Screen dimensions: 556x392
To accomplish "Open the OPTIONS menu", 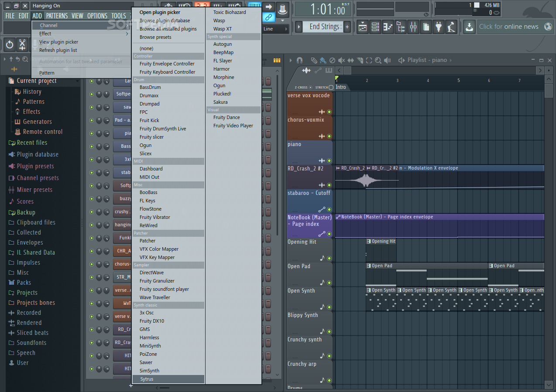I will [x=97, y=16].
